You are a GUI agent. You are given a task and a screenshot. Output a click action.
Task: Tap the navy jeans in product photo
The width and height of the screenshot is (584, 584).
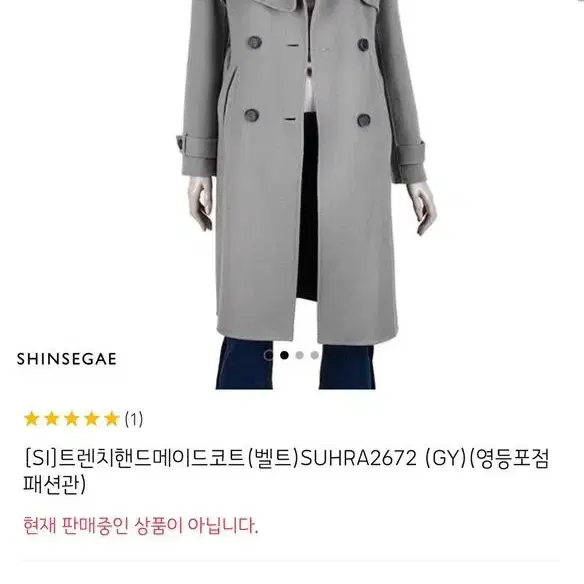tap(296, 363)
